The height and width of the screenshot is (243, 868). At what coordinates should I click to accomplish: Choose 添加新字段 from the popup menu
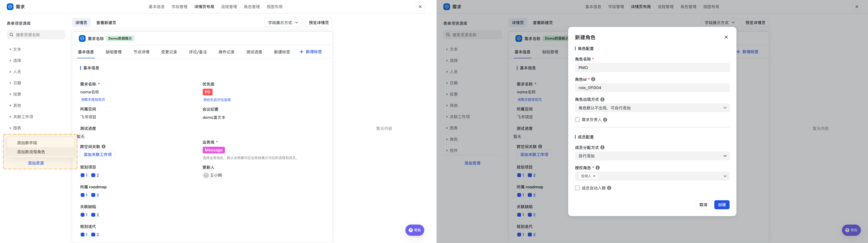point(40,143)
